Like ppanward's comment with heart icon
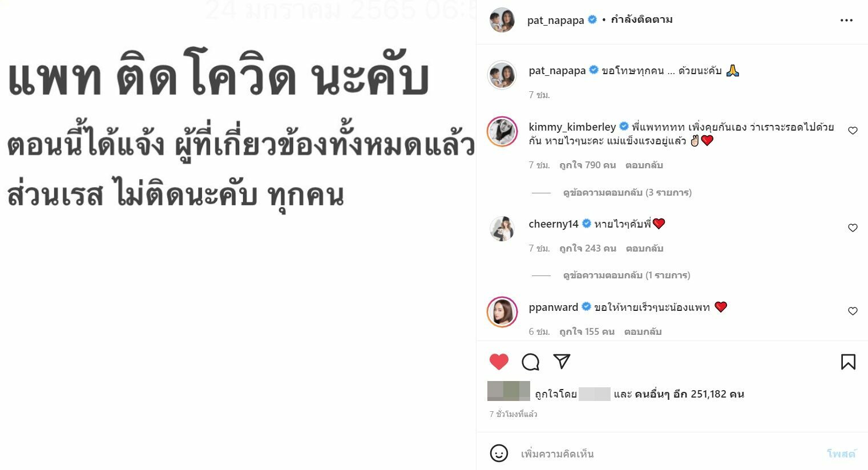Image resolution: width=868 pixels, height=470 pixels. 853,311
